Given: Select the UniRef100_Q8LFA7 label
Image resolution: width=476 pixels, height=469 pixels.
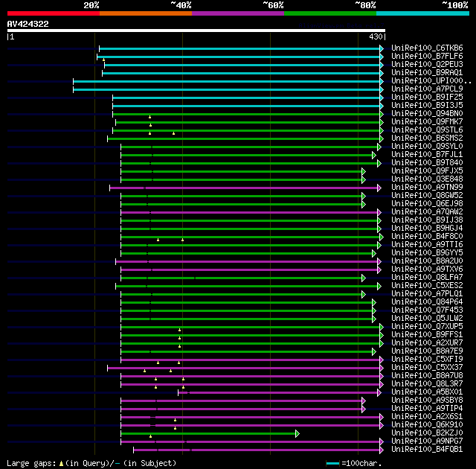Looking at the screenshot, I should coord(427,278).
